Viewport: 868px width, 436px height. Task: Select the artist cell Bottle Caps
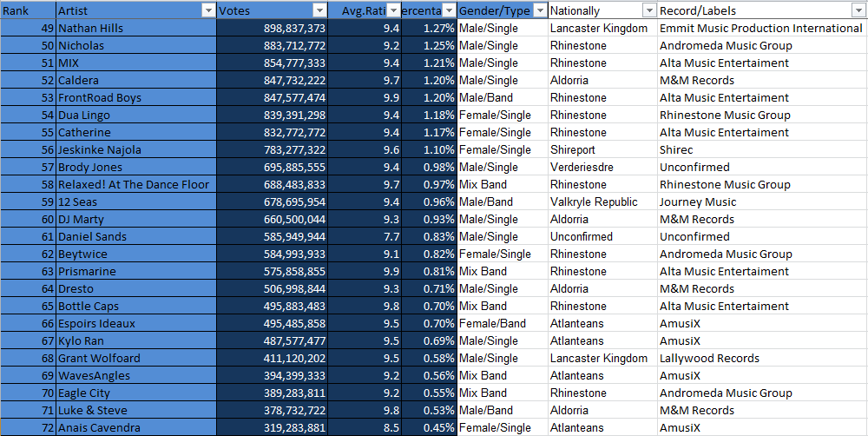click(x=135, y=307)
